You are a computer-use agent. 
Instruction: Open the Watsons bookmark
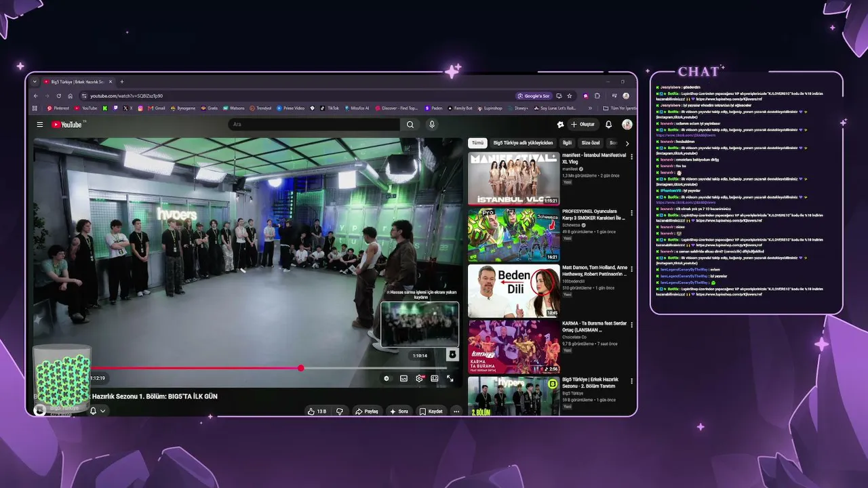click(x=233, y=108)
